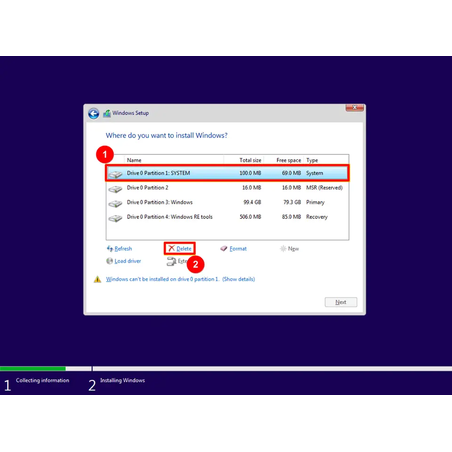The height and width of the screenshot is (452, 452).
Task: Click the greyed New link
Action: (293, 249)
